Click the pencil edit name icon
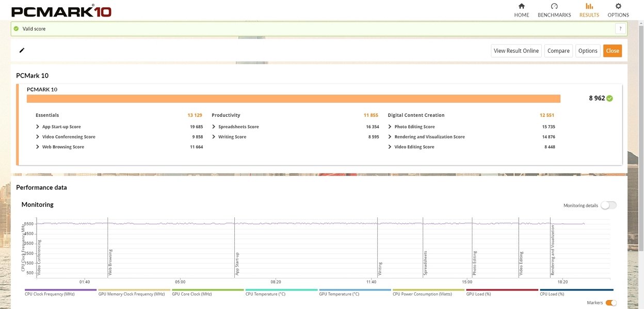644x309 pixels. coord(22,51)
